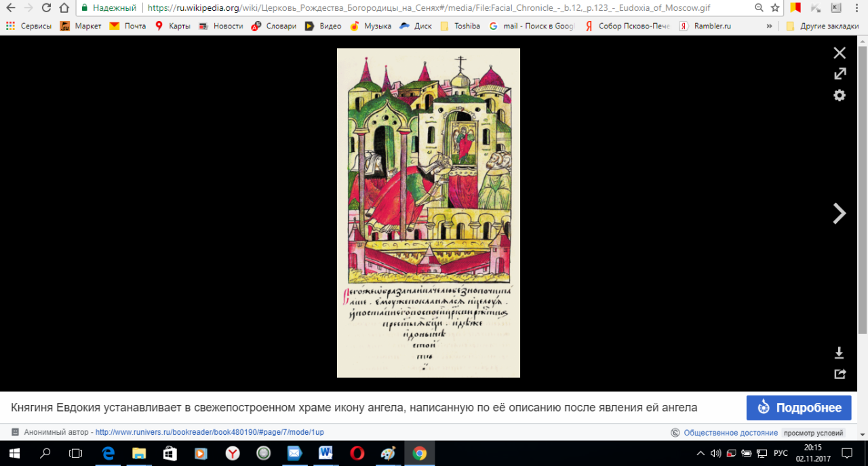Screen dimensions: 868x466
Task: Open media viewer settings gear
Action: 840,96
